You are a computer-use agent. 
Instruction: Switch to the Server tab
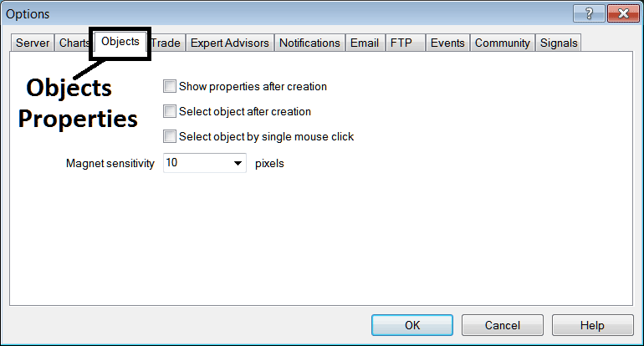(x=33, y=43)
